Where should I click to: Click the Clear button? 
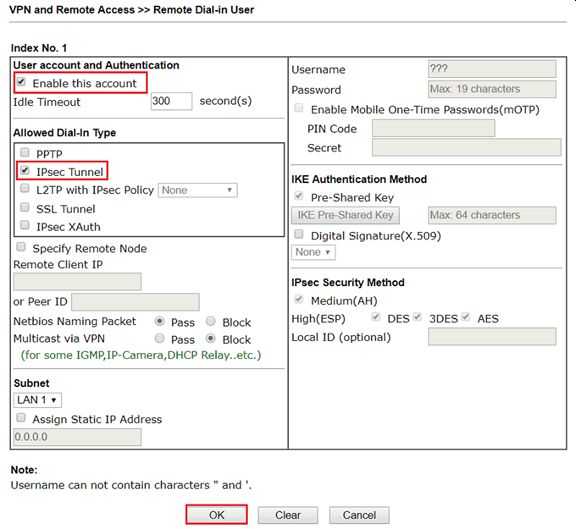(288, 515)
